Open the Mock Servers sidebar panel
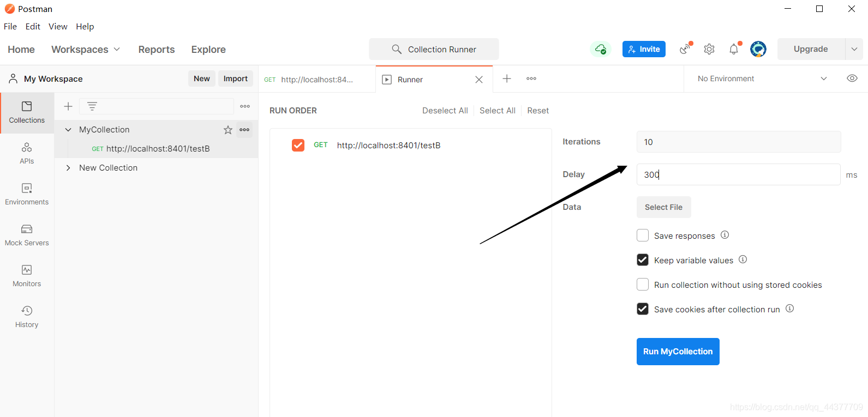 tap(27, 235)
